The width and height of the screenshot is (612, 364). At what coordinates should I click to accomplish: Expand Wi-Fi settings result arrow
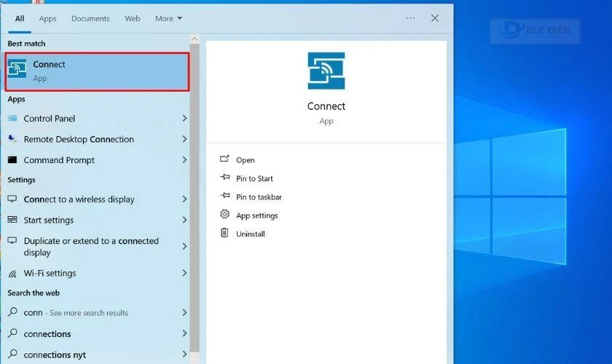point(184,273)
